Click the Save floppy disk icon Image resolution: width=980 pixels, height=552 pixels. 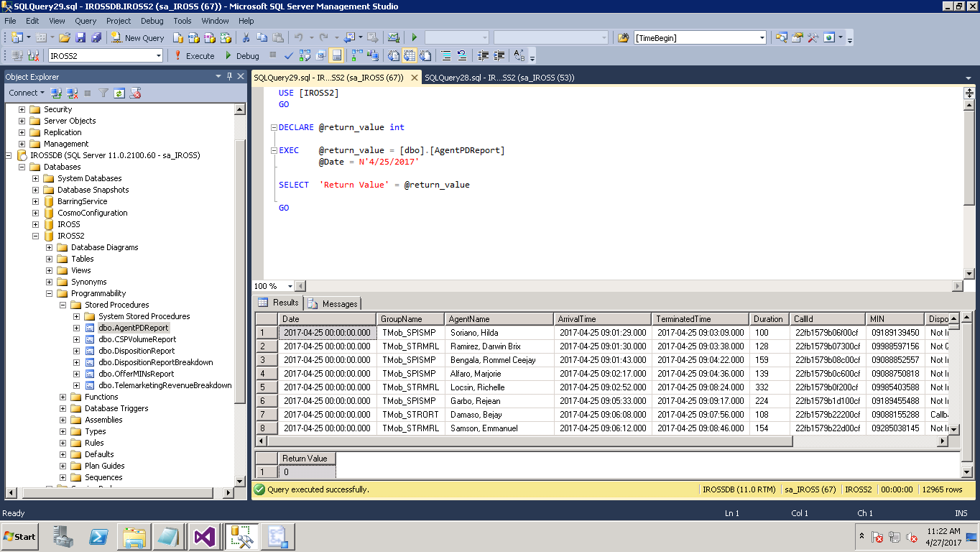pyautogui.click(x=80, y=37)
